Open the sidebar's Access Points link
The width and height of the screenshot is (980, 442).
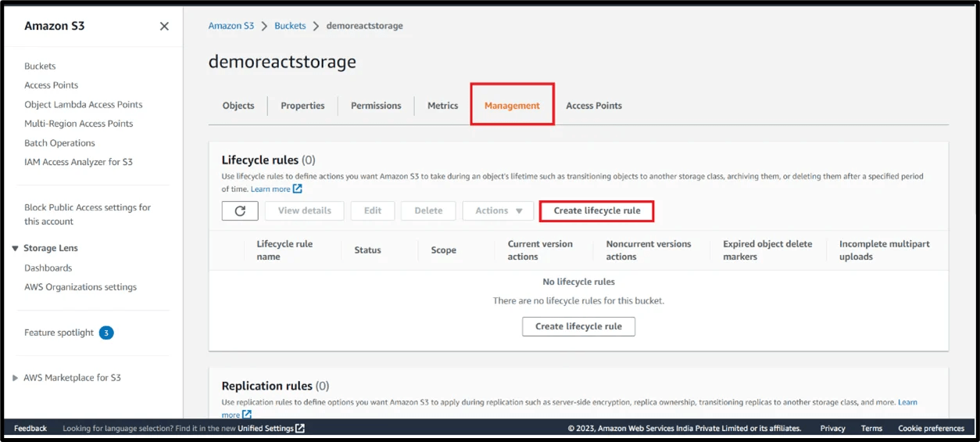[x=52, y=85]
